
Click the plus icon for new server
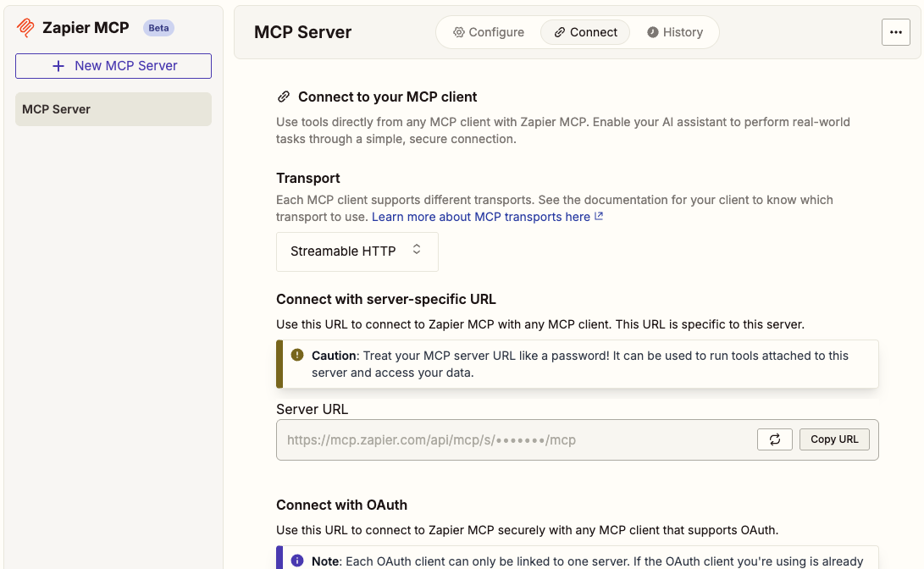pyautogui.click(x=58, y=66)
